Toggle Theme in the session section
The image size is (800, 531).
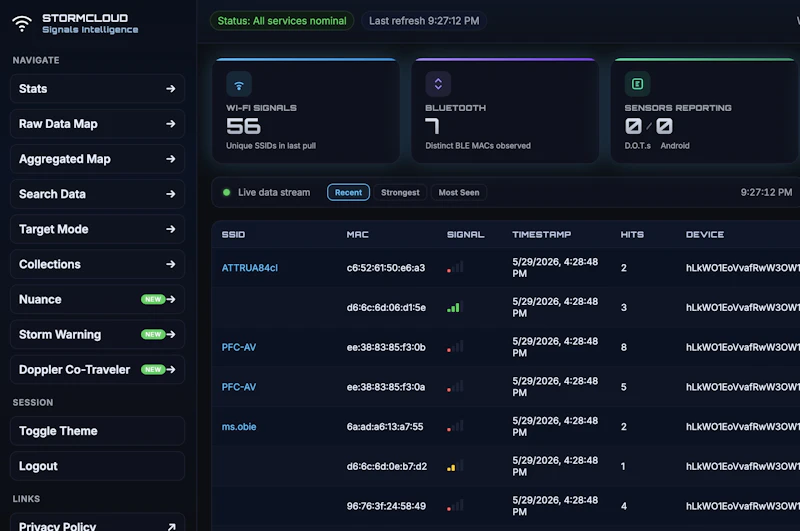coord(97,431)
